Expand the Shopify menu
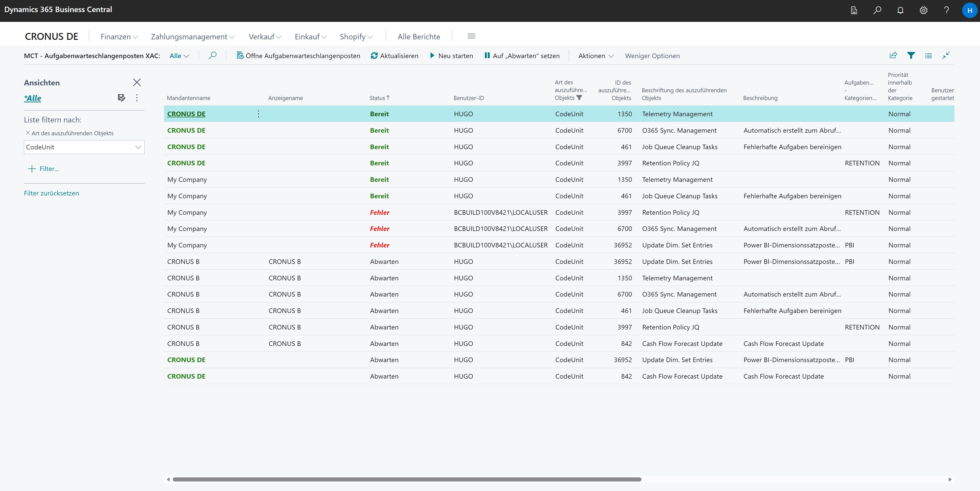The width and height of the screenshot is (980, 491). pyautogui.click(x=356, y=37)
